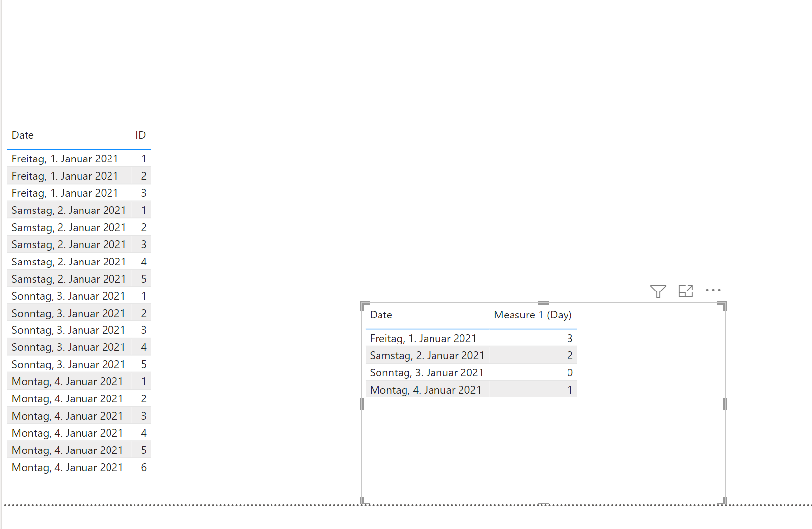Select Montag, 4. Januar 2021 row with ID 6
The image size is (812, 529).
pos(79,467)
